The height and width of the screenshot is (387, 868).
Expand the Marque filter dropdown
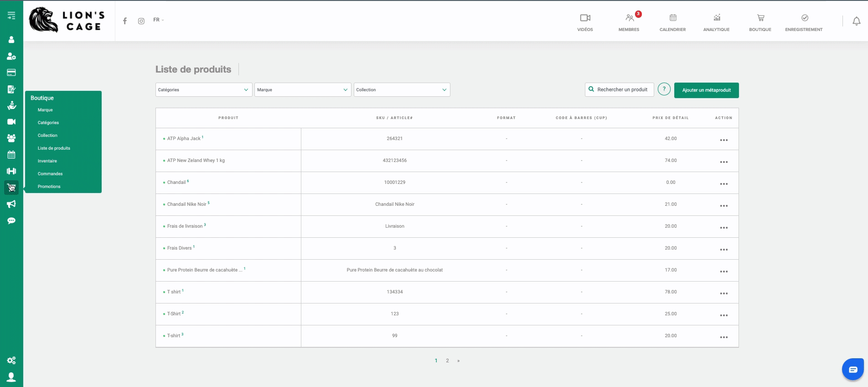303,90
